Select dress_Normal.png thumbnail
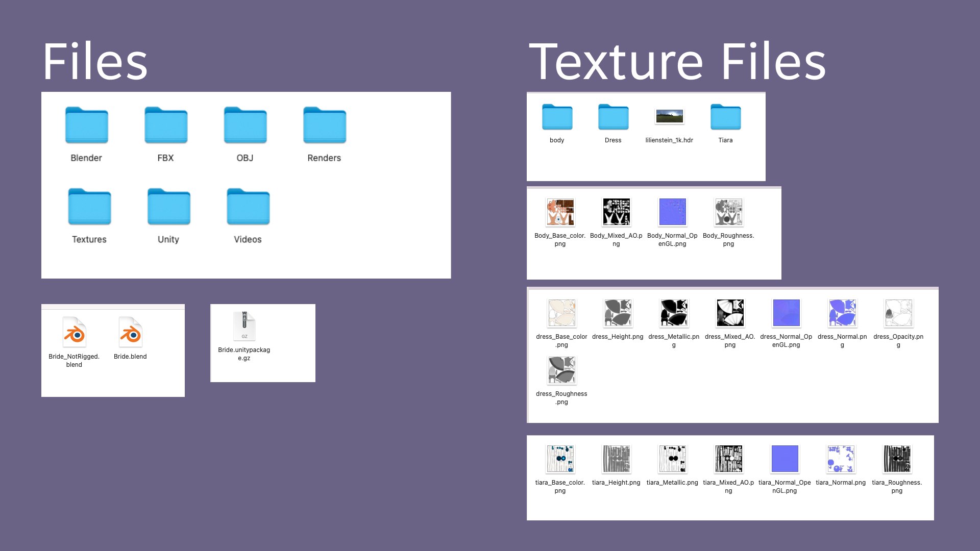The width and height of the screenshot is (980, 551). [843, 313]
